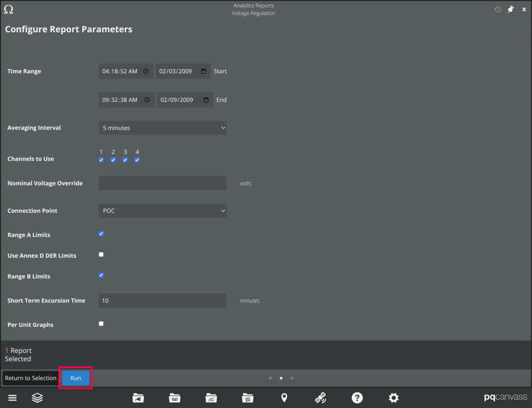This screenshot has width=532, height=408.
Task: Click the layers stack icon
Action: pyautogui.click(x=37, y=398)
